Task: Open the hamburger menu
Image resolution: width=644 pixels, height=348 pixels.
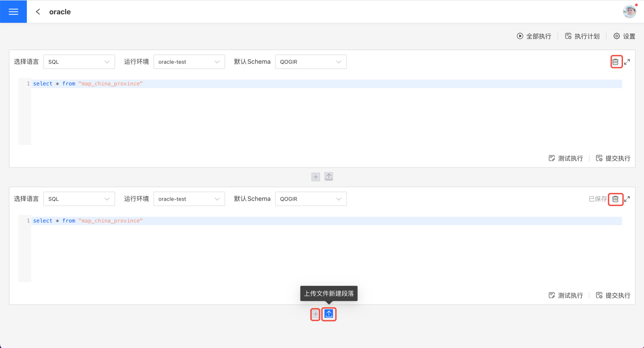Action: click(13, 12)
